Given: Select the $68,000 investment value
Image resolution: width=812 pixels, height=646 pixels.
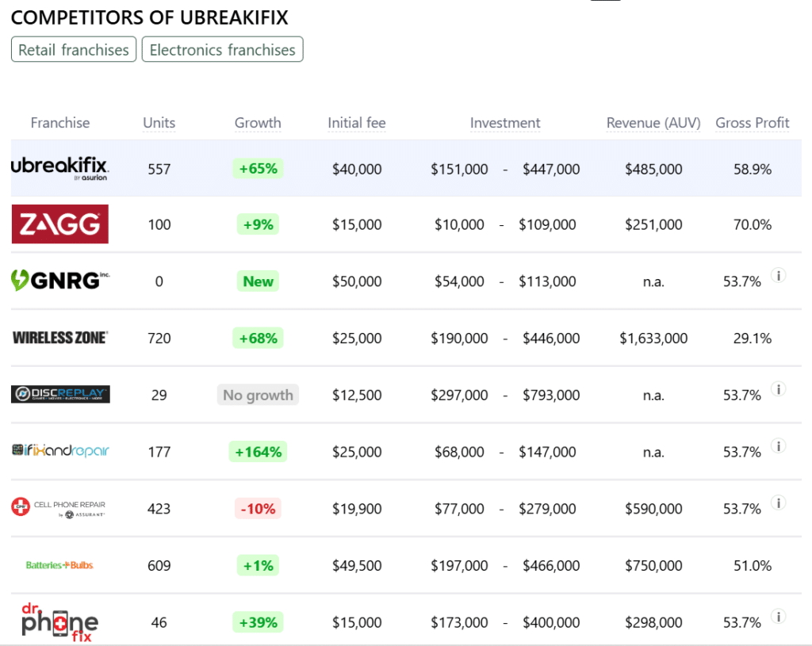Looking at the screenshot, I should click(459, 452).
